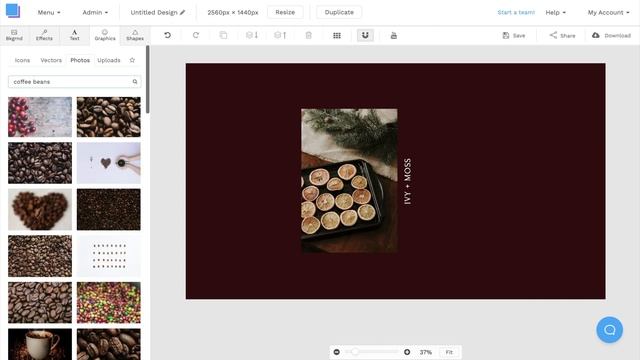Click the Duplicate button
The image size is (640, 360).
coord(339,12)
